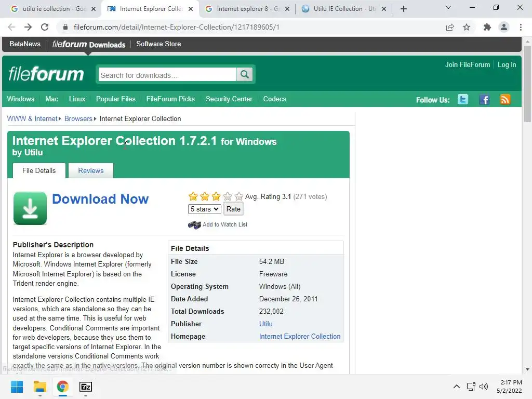
Task: Click the fifth rating star
Action: pyautogui.click(x=239, y=196)
